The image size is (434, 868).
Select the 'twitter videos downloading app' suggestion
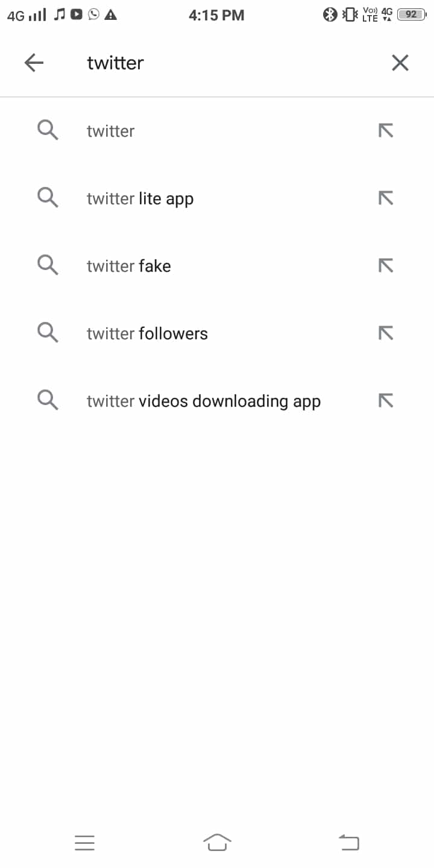tap(204, 400)
